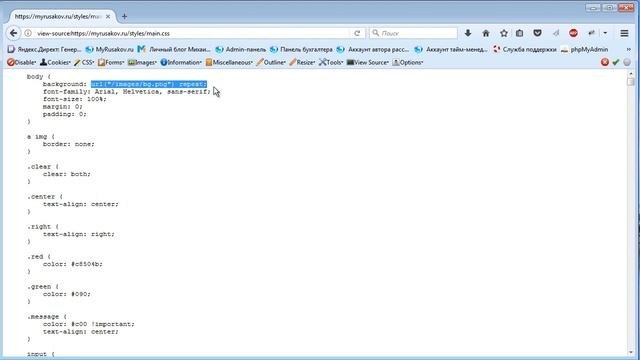Open the View Source menu
Image resolution: width=640 pixels, height=360 pixels.
pos(367,62)
